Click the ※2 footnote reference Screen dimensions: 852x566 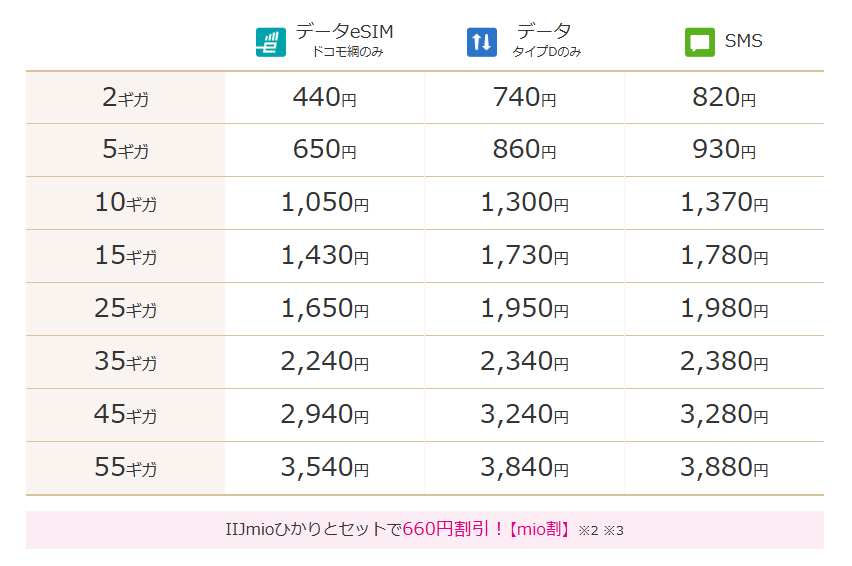[x=588, y=531]
